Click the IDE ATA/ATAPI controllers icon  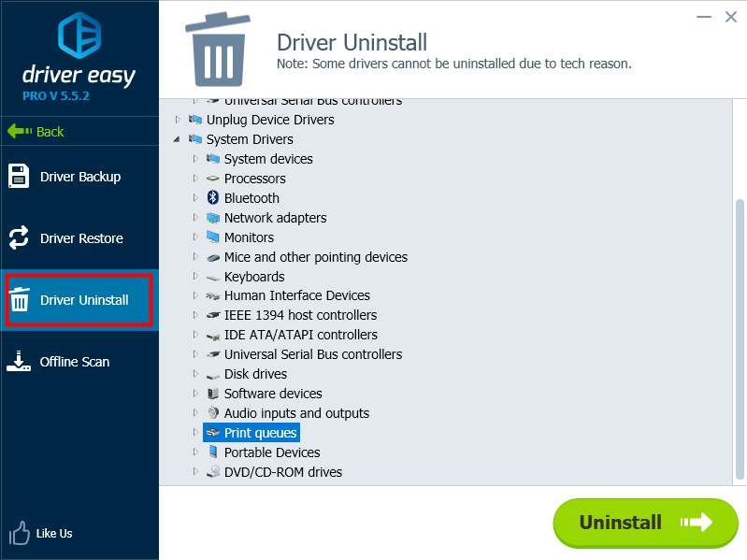pos(213,336)
